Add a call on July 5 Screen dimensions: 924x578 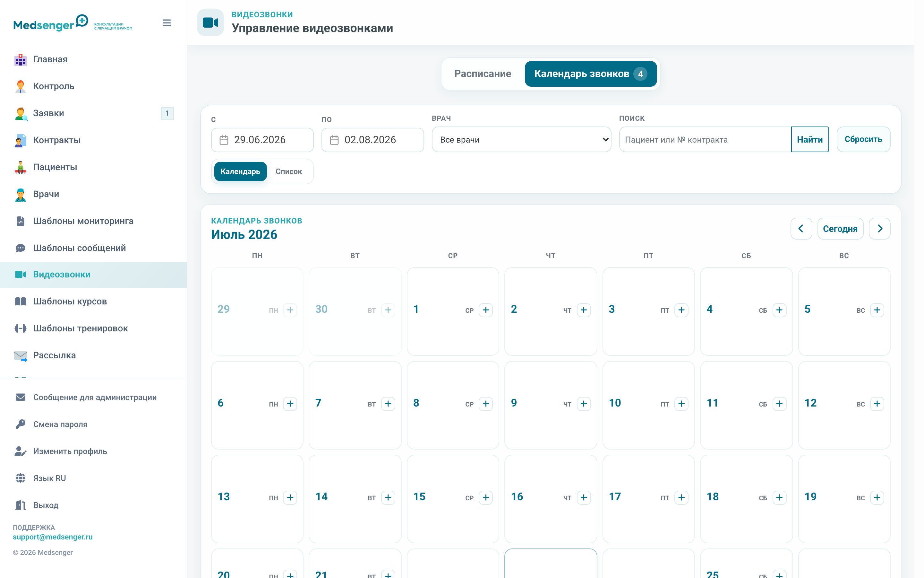[x=877, y=310]
